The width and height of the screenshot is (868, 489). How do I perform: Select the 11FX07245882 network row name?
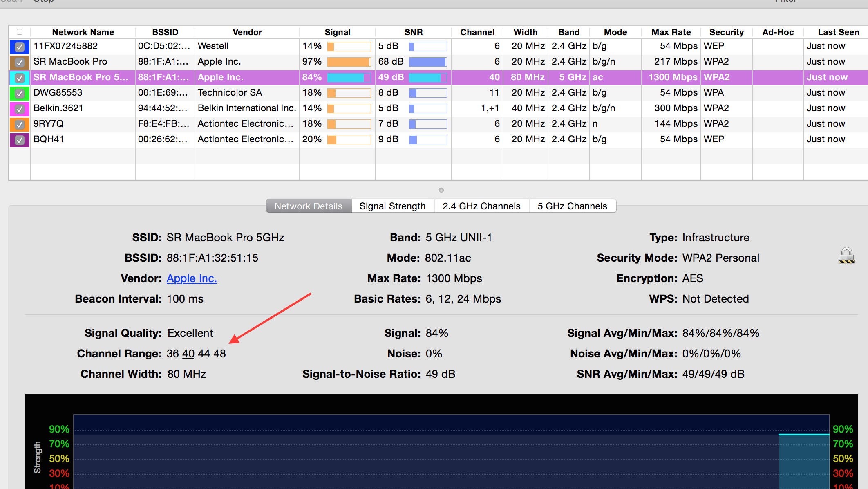click(65, 46)
